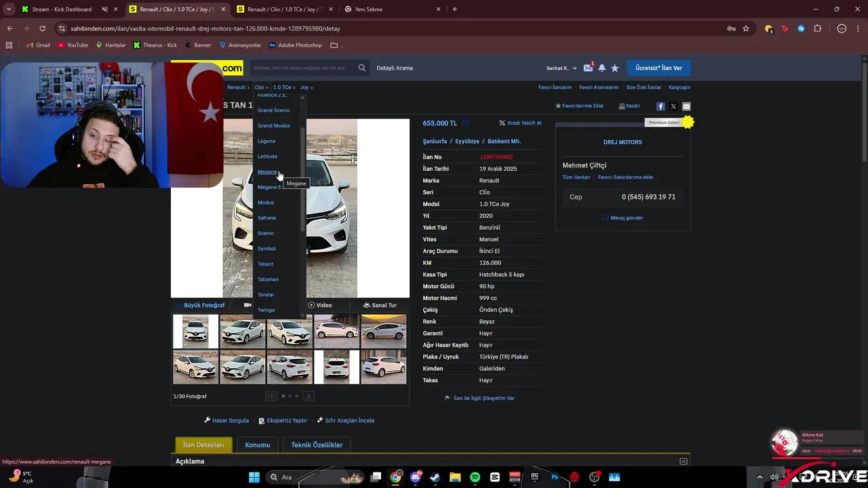Open the messages envelope icon
This screenshot has height=488, width=868.
pyautogui.click(x=588, y=68)
